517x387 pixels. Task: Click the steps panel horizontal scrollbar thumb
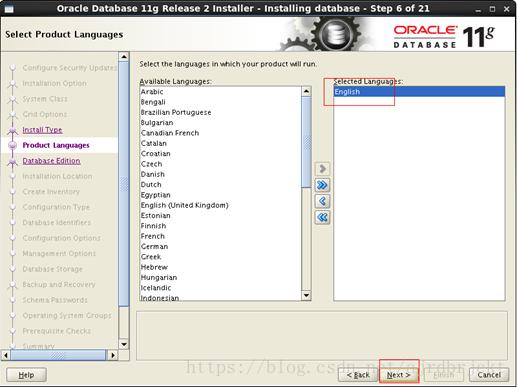(x=58, y=355)
